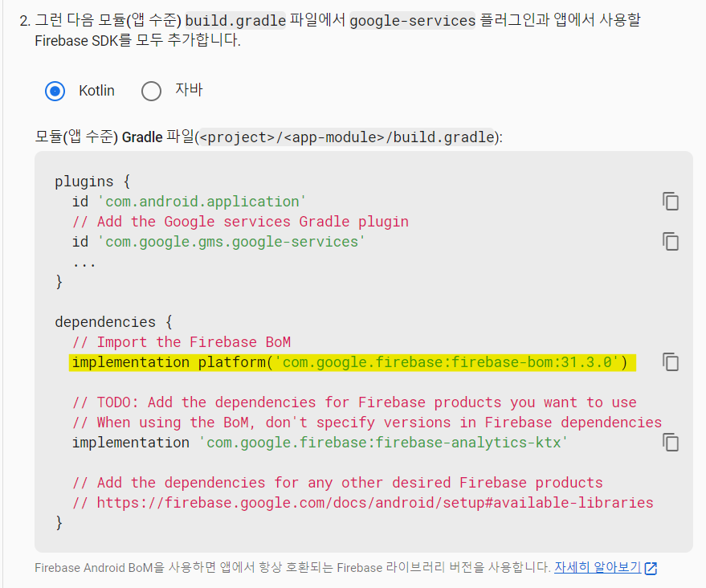The width and height of the screenshot is (706, 588).
Task: Click the 'com.android.application' string
Action: (x=202, y=202)
